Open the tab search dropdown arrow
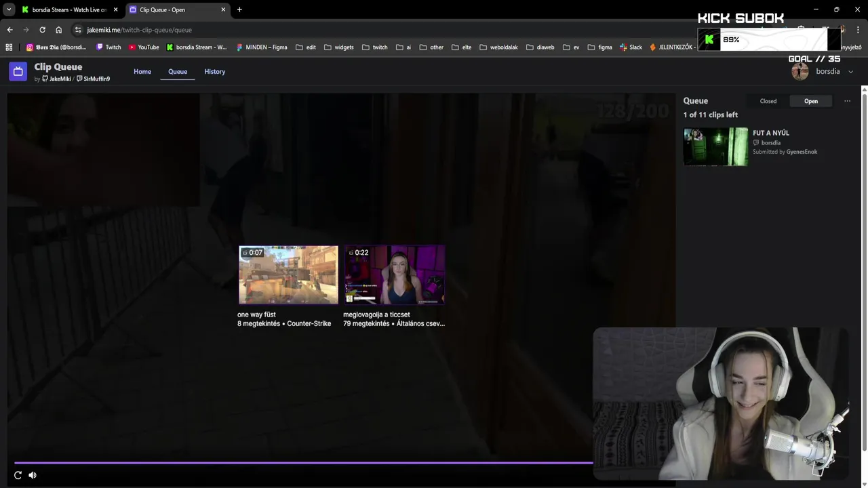 [9, 9]
